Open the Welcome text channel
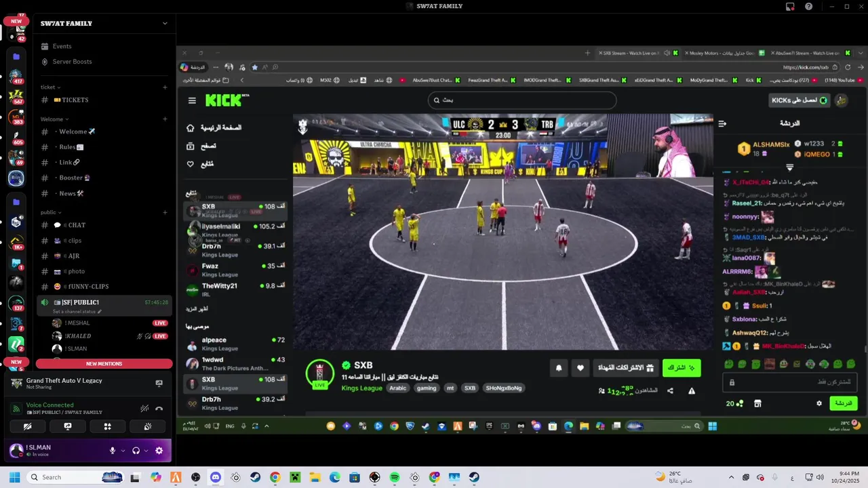 click(x=104, y=131)
